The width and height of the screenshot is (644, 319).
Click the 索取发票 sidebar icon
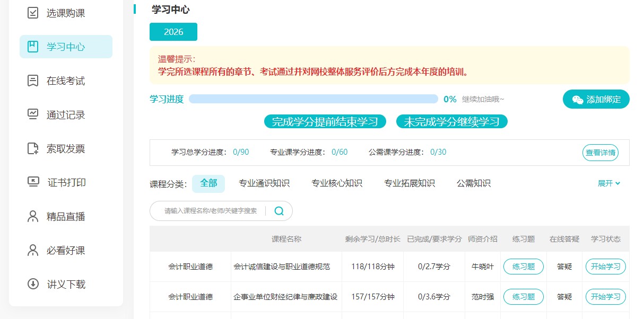32,148
